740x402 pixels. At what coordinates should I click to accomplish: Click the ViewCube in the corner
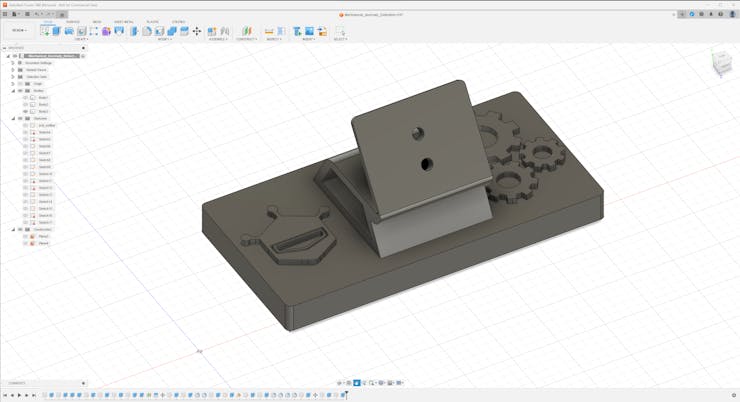pos(720,65)
